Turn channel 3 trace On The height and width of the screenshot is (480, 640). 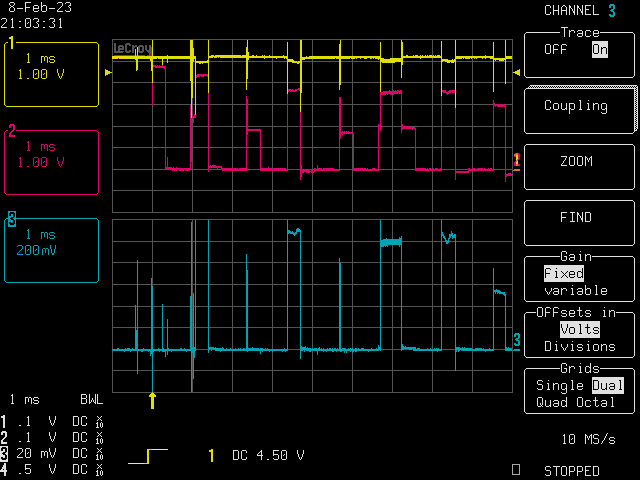coord(599,49)
